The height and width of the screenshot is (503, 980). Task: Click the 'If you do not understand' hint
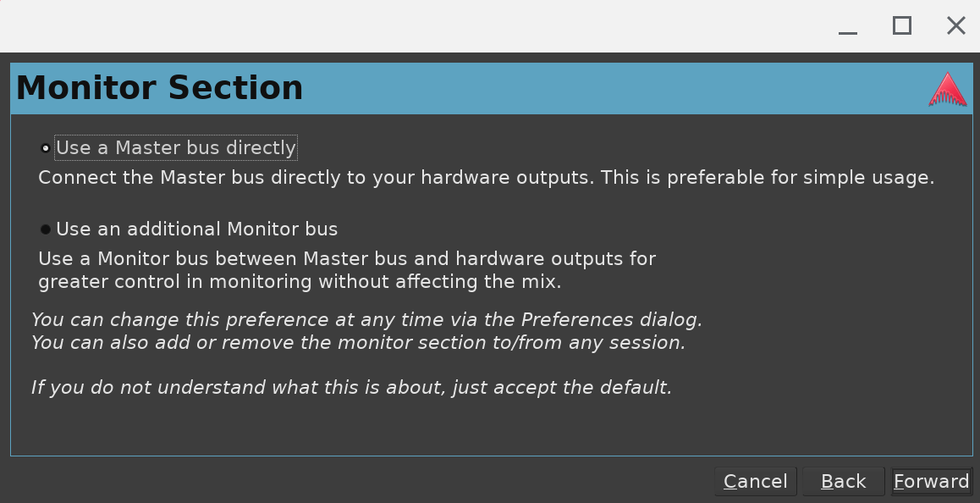(x=351, y=388)
